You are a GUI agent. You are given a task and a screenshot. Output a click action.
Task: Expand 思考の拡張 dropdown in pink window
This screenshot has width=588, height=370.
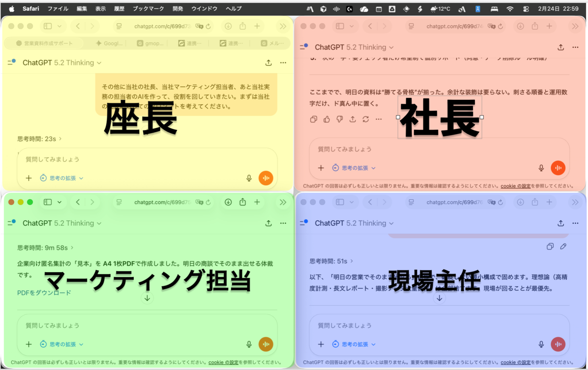[x=354, y=168]
